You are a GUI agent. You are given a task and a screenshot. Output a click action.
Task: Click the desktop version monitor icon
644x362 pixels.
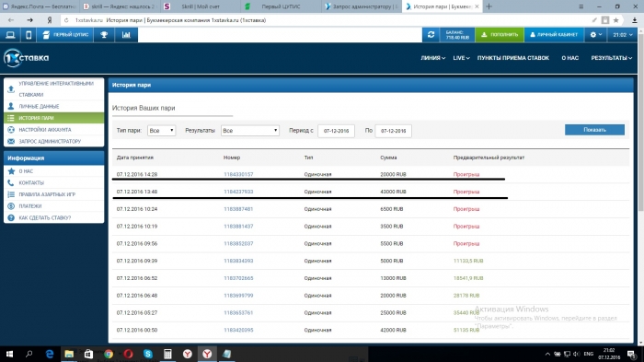[x=10, y=35]
